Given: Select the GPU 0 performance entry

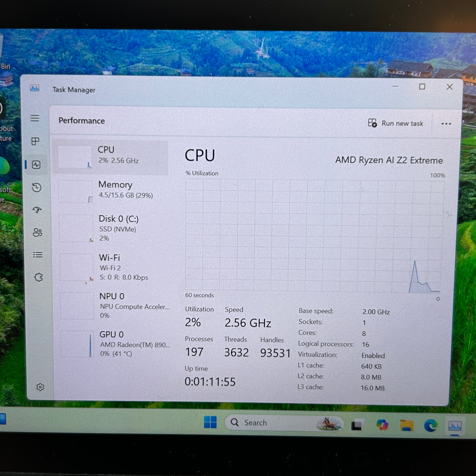Looking at the screenshot, I should (x=114, y=344).
